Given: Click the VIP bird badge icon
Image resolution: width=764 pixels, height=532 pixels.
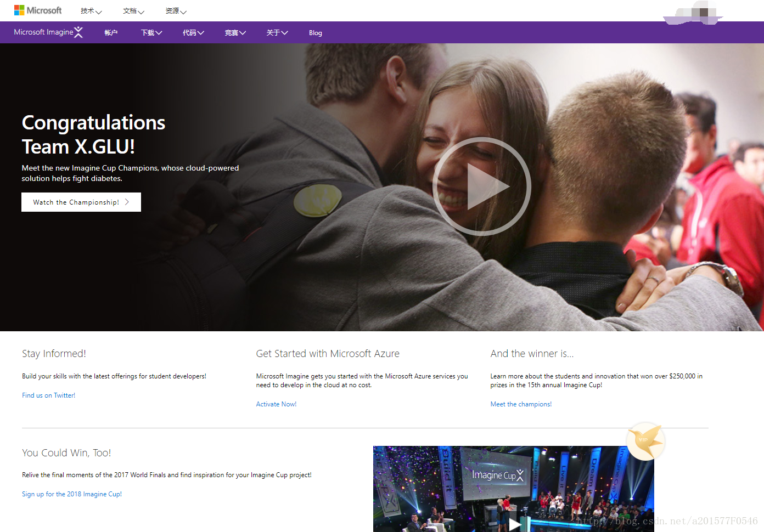Looking at the screenshot, I should (645, 442).
